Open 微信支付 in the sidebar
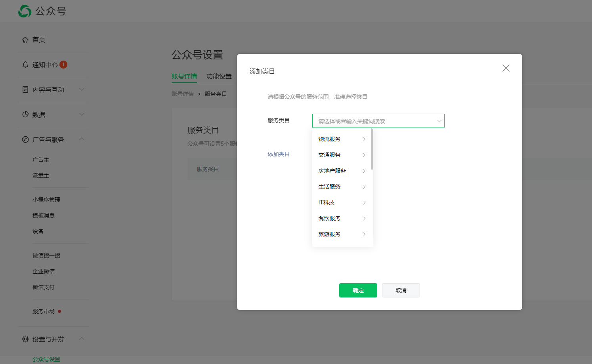 44,287
